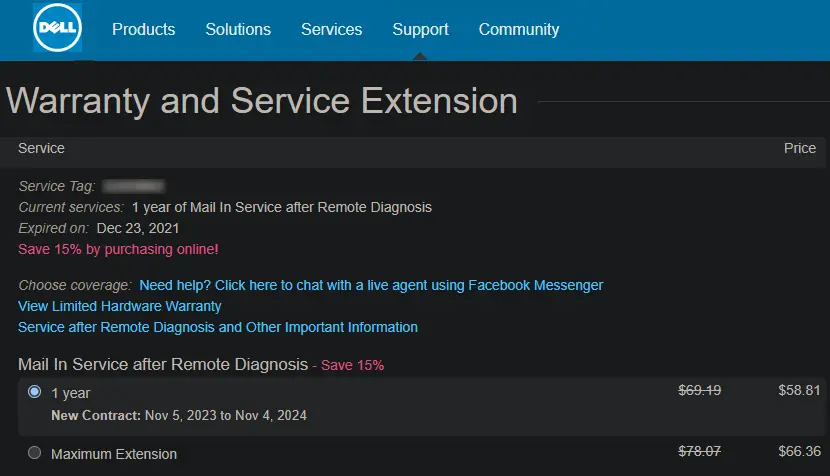Go to the Services menu
830x476 pixels.
[331, 29]
